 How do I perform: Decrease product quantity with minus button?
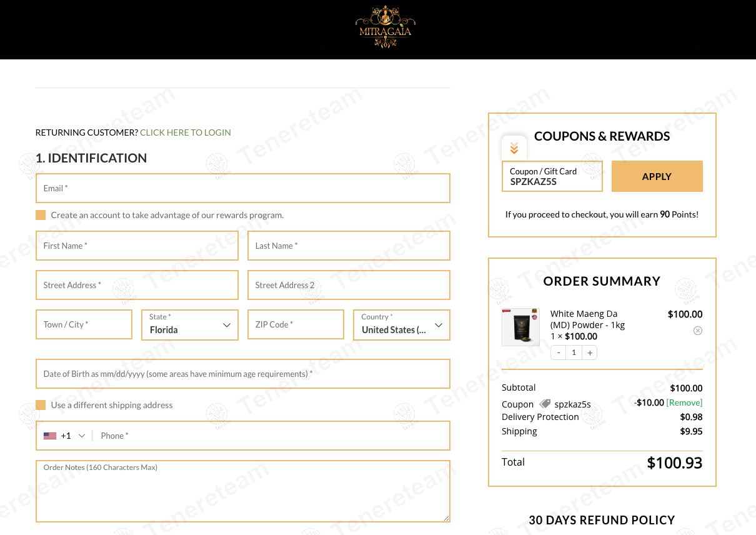tap(559, 352)
